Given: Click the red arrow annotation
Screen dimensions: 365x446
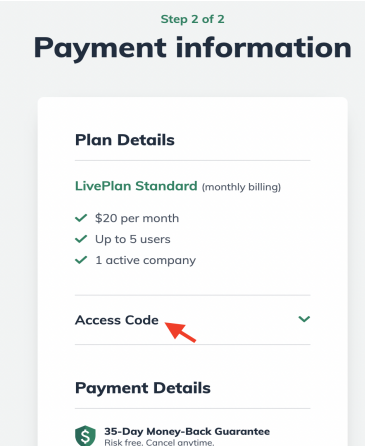Looking at the screenshot, I should [180, 332].
